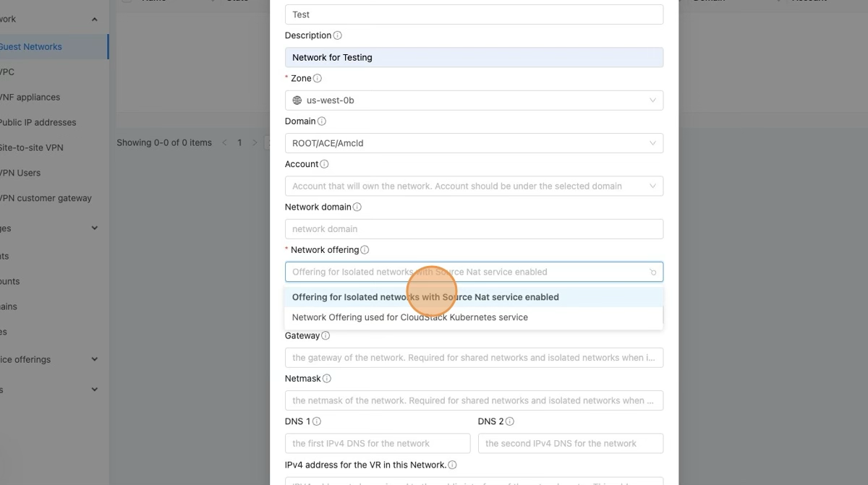This screenshot has width=868, height=485.
Task: Click the info icon next to DNS 1
Action: (x=317, y=421)
